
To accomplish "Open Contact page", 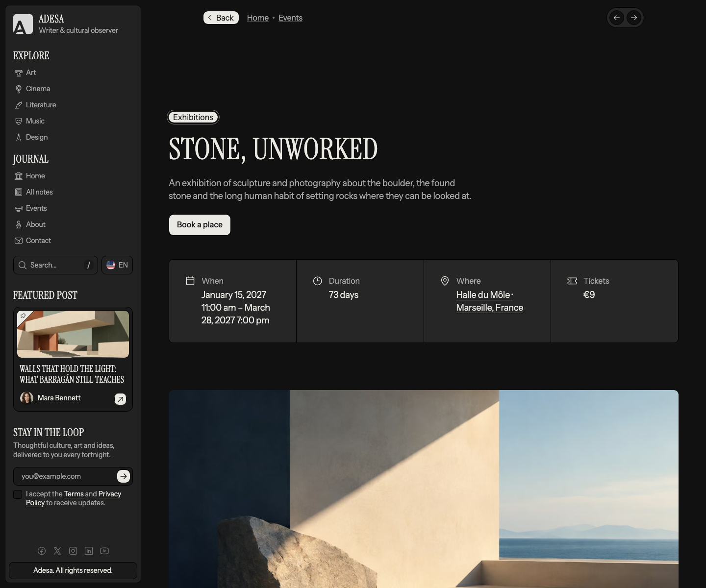I will click(33, 241).
